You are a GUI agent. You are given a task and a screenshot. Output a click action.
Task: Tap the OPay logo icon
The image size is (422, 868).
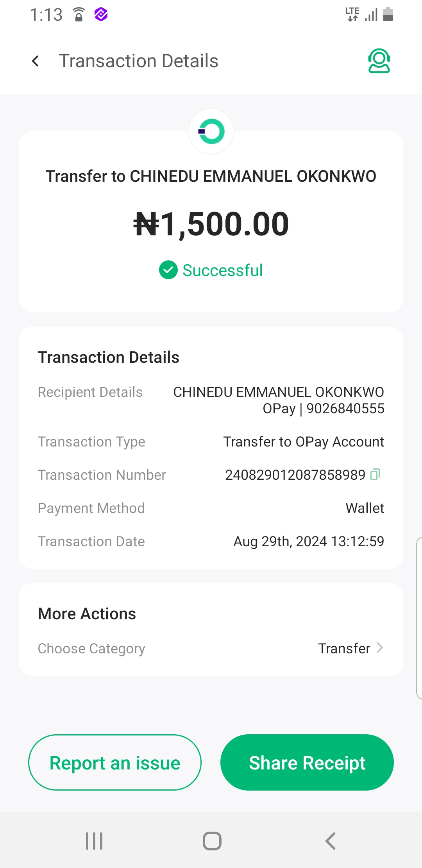(x=211, y=131)
